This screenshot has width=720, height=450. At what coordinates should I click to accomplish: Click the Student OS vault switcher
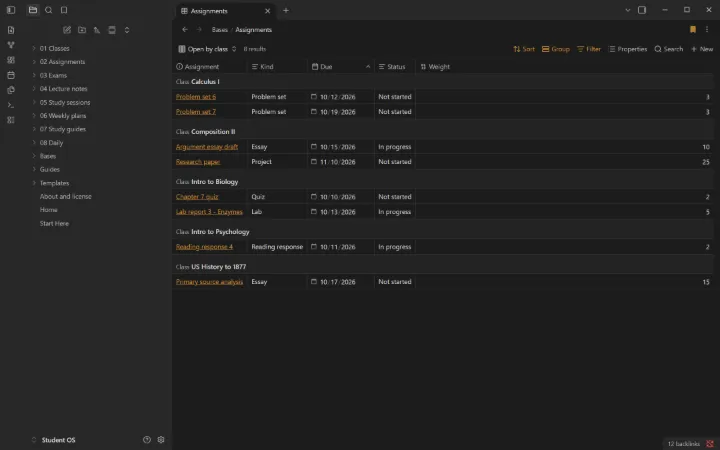coord(53,440)
